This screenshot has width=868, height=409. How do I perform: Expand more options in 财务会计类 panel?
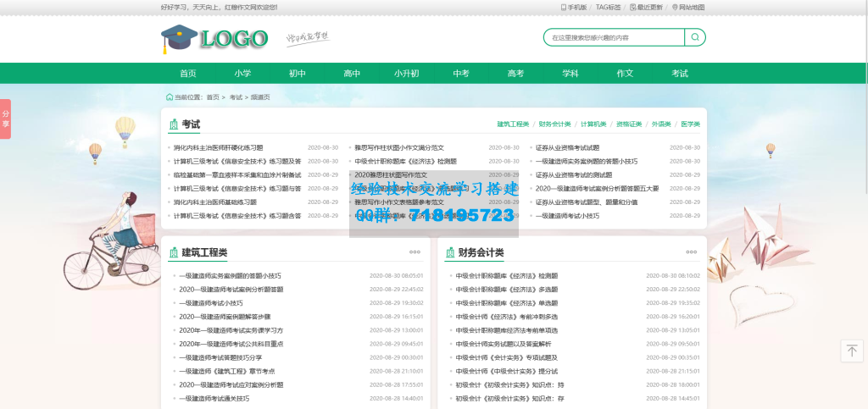click(691, 252)
